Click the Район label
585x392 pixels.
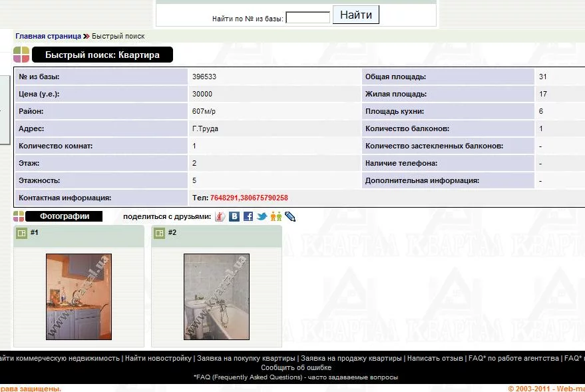(x=31, y=111)
